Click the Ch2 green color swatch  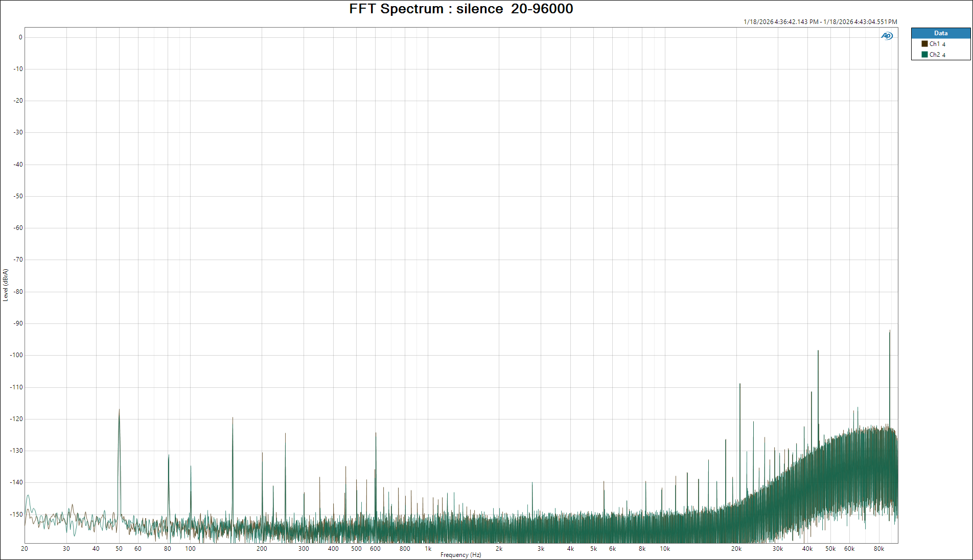(924, 55)
